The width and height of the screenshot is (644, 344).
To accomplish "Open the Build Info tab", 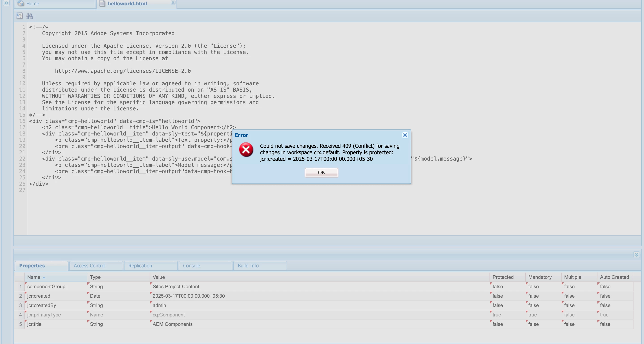I will point(248,265).
